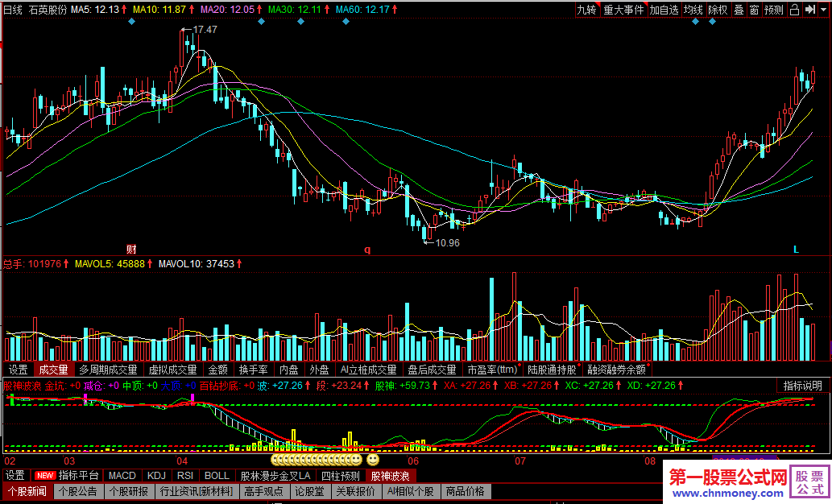
Task: Click the 九转 toolbar button
Action: (x=587, y=10)
